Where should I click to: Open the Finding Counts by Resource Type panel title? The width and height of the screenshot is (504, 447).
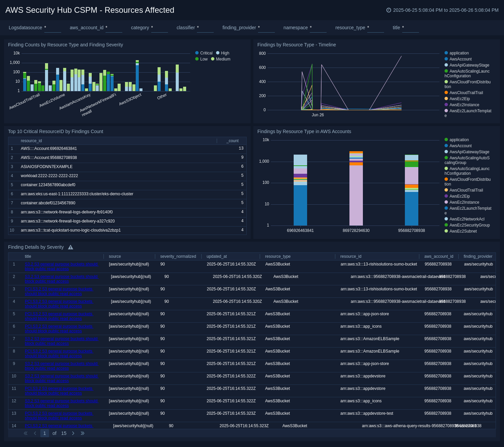click(x=66, y=45)
